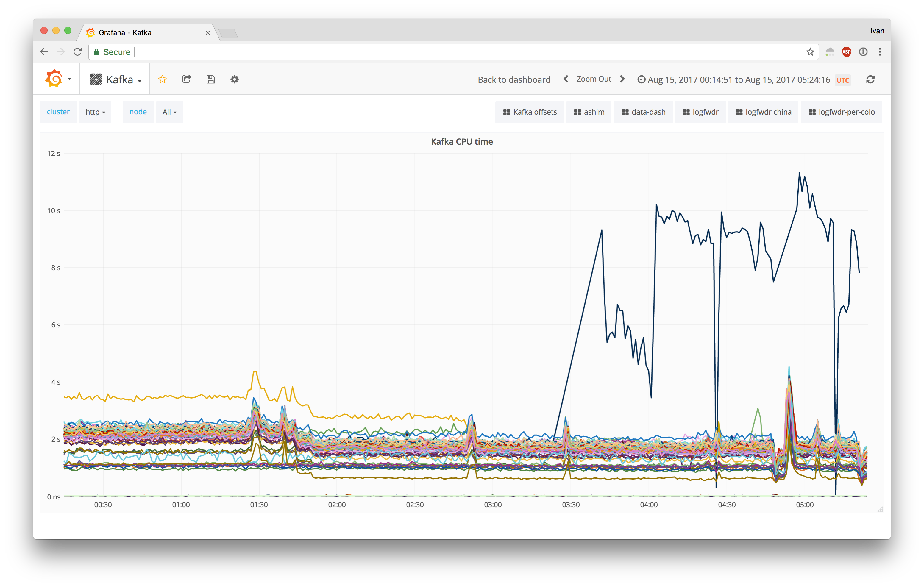This screenshot has height=587, width=924.
Task: Shift time range backward with left chevron
Action: [566, 79]
